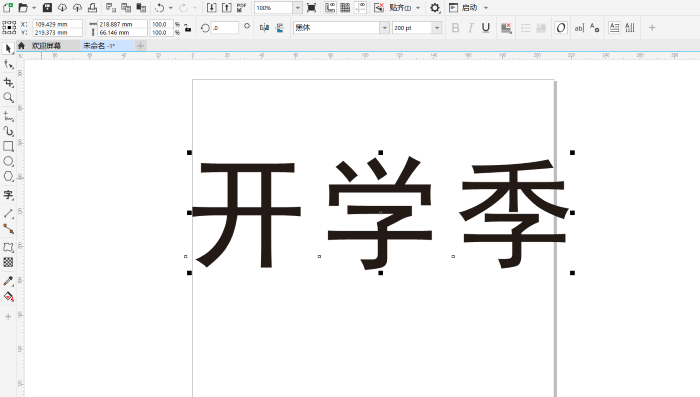700x397 pixels.
Task: Select the Ellipse tool
Action: tap(8, 162)
